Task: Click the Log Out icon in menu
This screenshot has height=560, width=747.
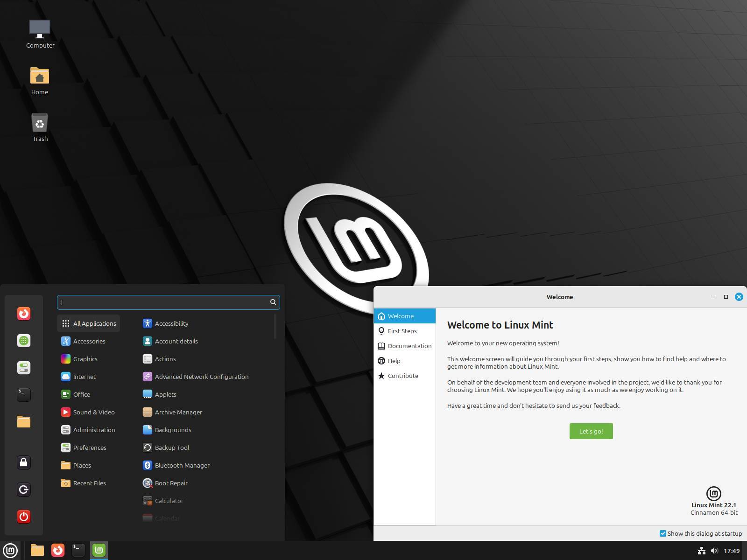Action: [24, 490]
